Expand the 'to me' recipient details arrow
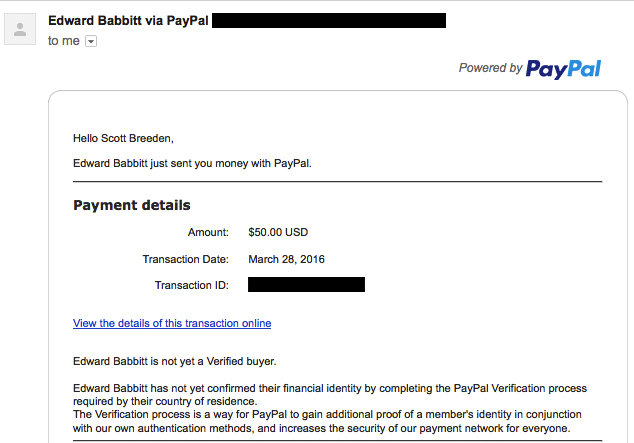634x443 pixels. click(91, 41)
